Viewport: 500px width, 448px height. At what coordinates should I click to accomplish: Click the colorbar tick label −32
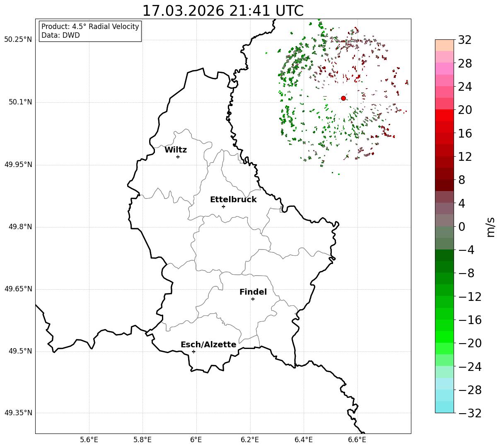click(x=470, y=413)
